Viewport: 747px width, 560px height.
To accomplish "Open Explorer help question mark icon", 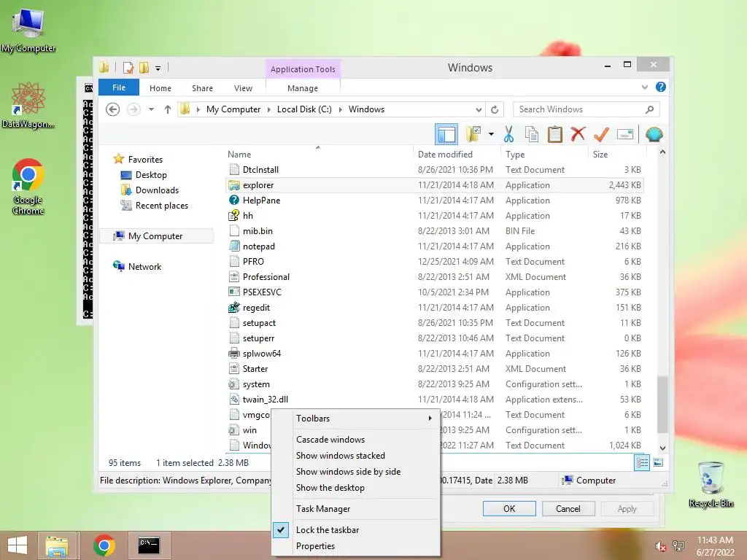I will click(661, 87).
